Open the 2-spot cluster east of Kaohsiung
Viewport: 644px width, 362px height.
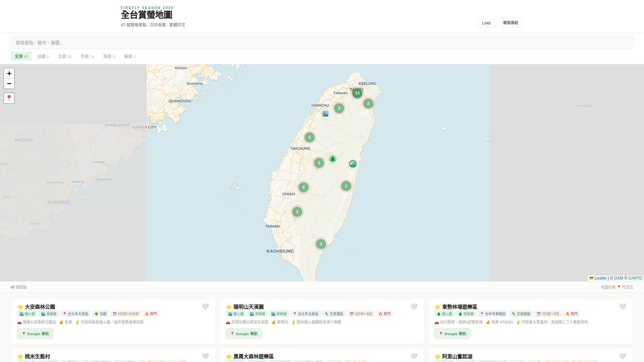pos(321,244)
